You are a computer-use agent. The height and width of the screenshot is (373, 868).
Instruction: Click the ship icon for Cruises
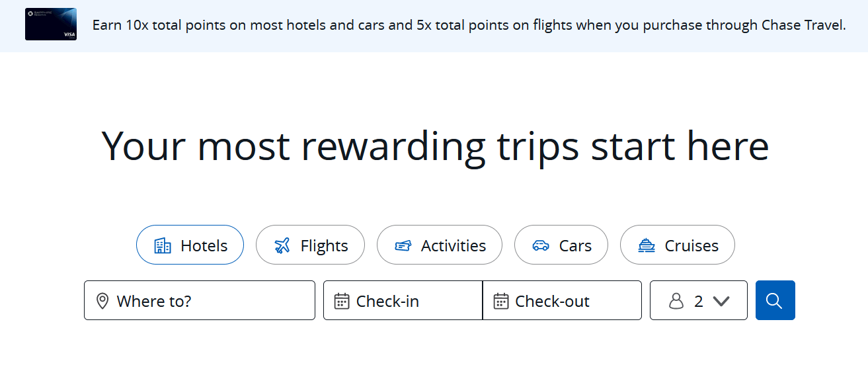click(x=647, y=245)
